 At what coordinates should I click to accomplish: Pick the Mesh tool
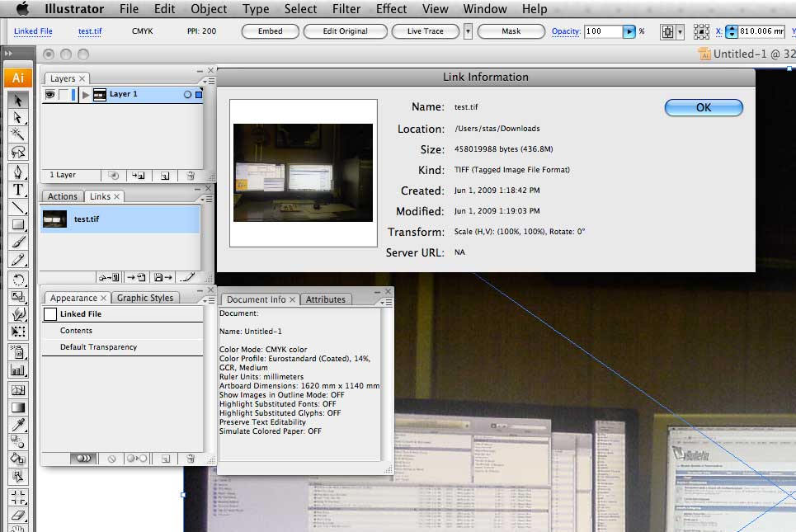point(18,390)
